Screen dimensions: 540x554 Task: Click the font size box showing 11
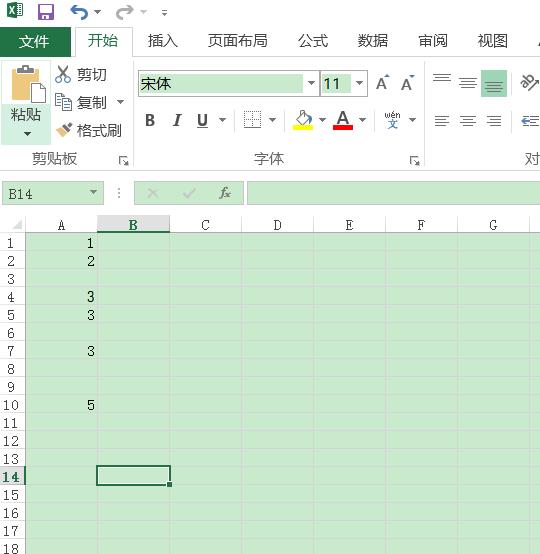click(336, 84)
